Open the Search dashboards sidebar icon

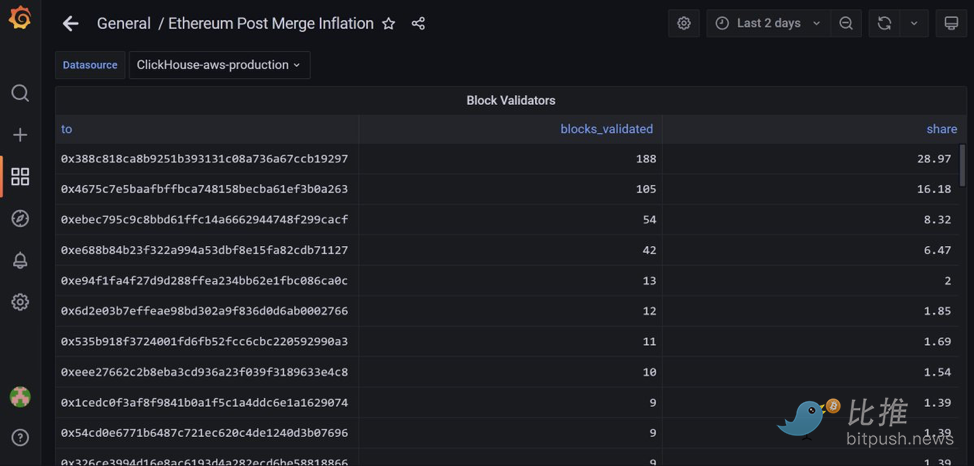tap(20, 93)
